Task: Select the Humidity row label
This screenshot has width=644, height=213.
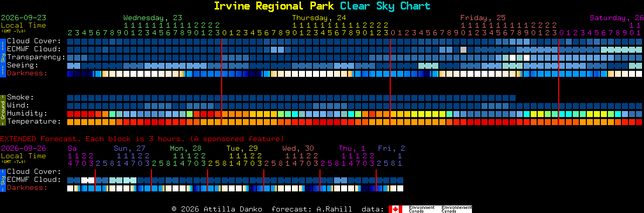Action: point(27,114)
